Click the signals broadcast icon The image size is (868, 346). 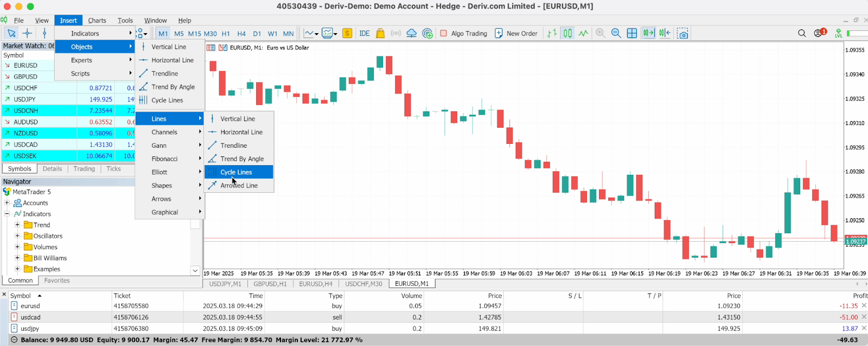pos(396,33)
